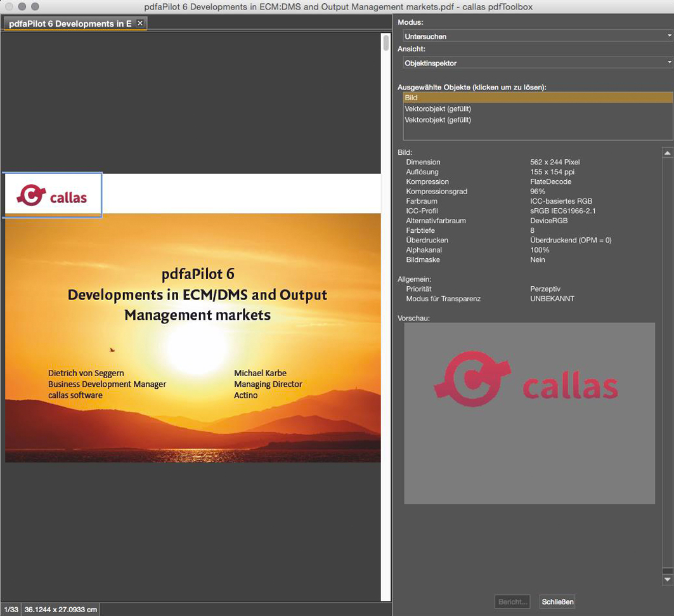Minimize the window using the title bar button
The height and width of the screenshot is (616, 674).
(x=22, y=6)
